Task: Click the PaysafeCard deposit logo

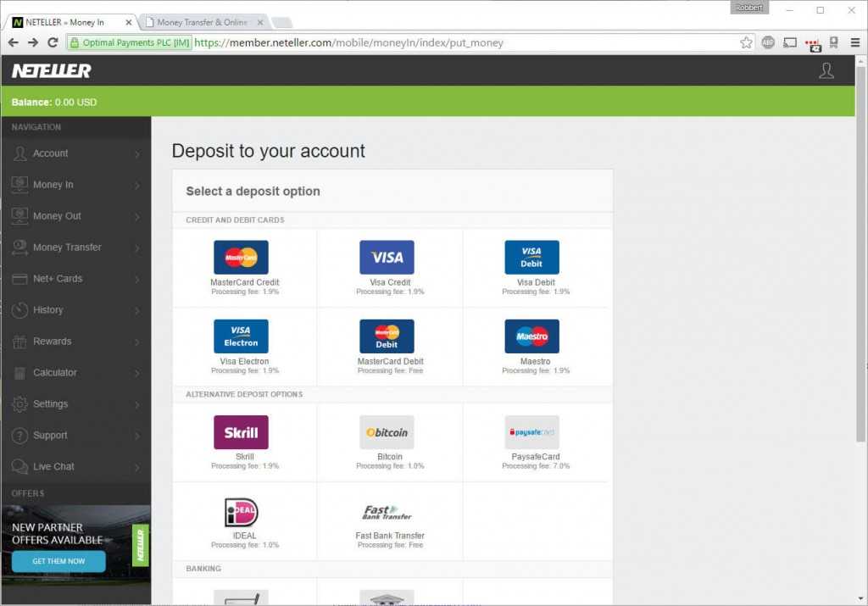Action: [531, 432]
